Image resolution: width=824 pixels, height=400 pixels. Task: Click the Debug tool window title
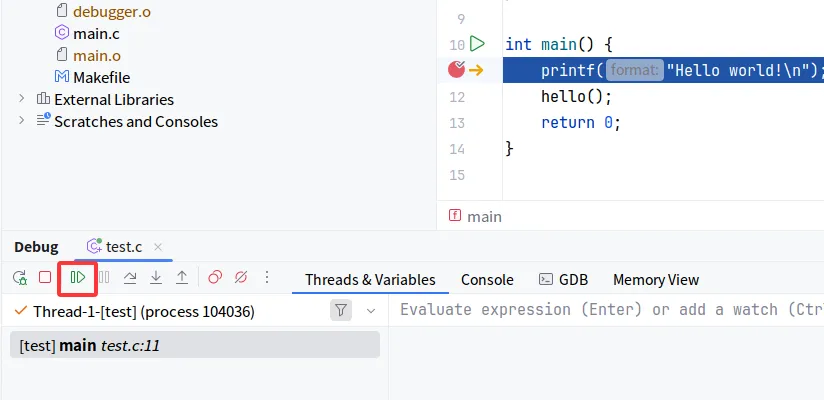(x=36, y=247)
